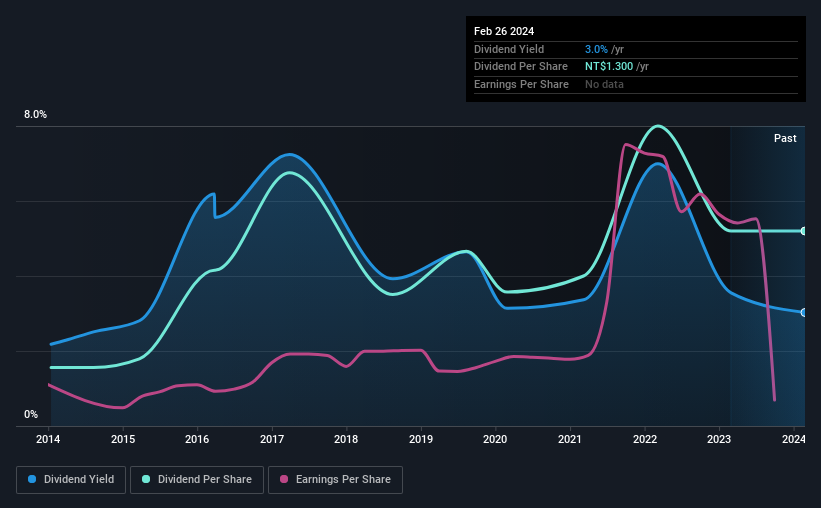Screen dimensions: 821x508
Task: Click the blue endpoint marker on Dividend Yield line
Action: click(804, 313)
